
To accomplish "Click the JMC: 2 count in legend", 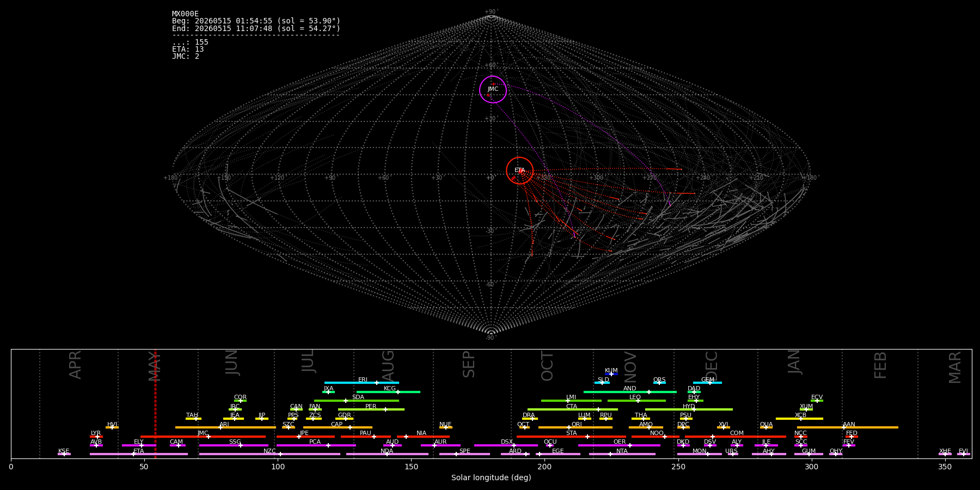I will (x=186, y=57).
